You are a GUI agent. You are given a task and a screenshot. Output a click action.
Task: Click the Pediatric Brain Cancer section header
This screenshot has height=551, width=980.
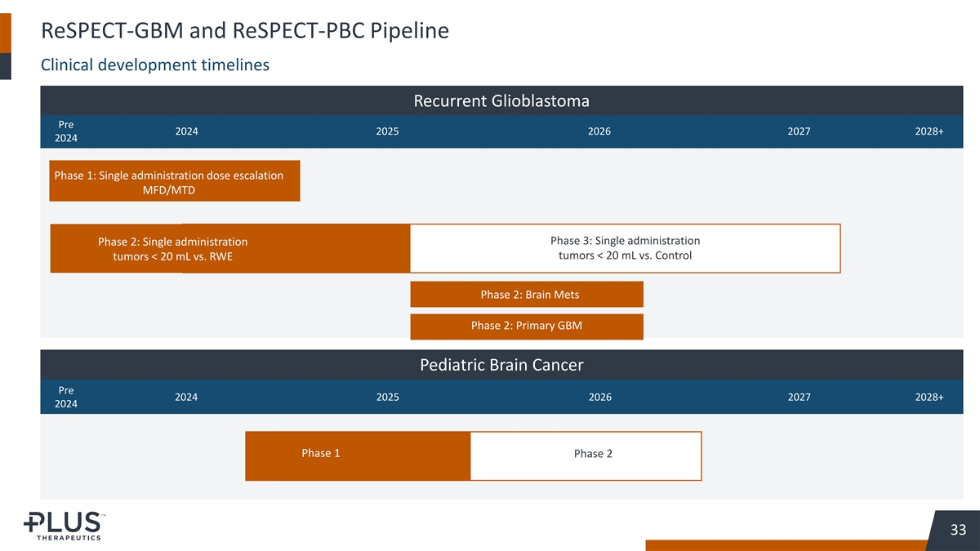501,365
